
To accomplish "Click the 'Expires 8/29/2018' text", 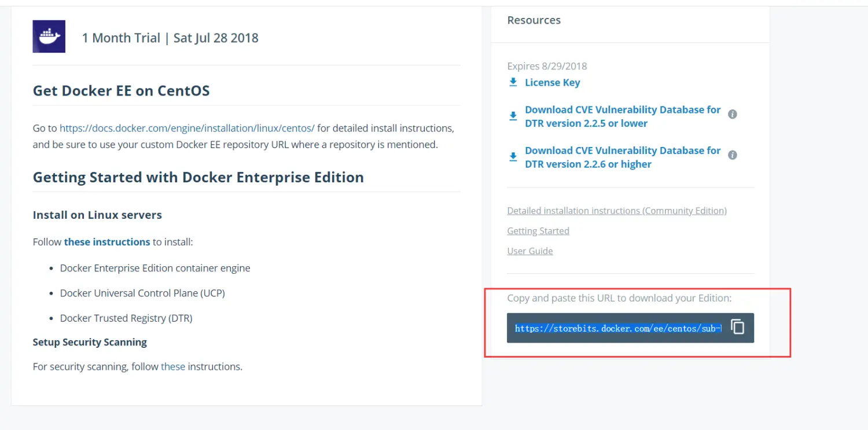I will click(x=547, y=66).
